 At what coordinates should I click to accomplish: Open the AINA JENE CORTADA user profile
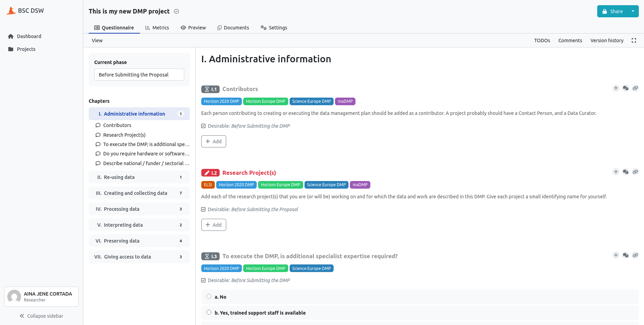click(x=41, y=297)
